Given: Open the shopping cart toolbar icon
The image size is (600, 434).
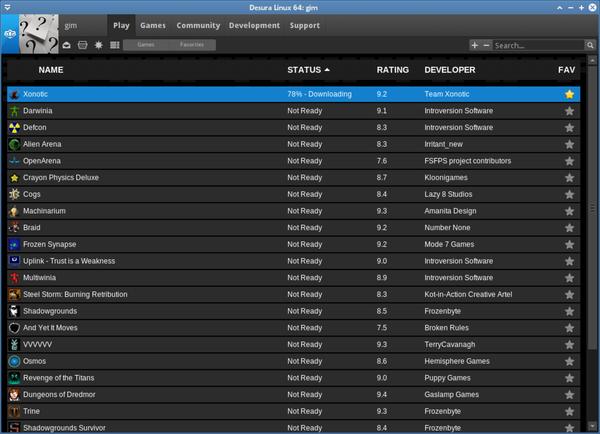Looking at the screenshot, I should tap(82, 45).
